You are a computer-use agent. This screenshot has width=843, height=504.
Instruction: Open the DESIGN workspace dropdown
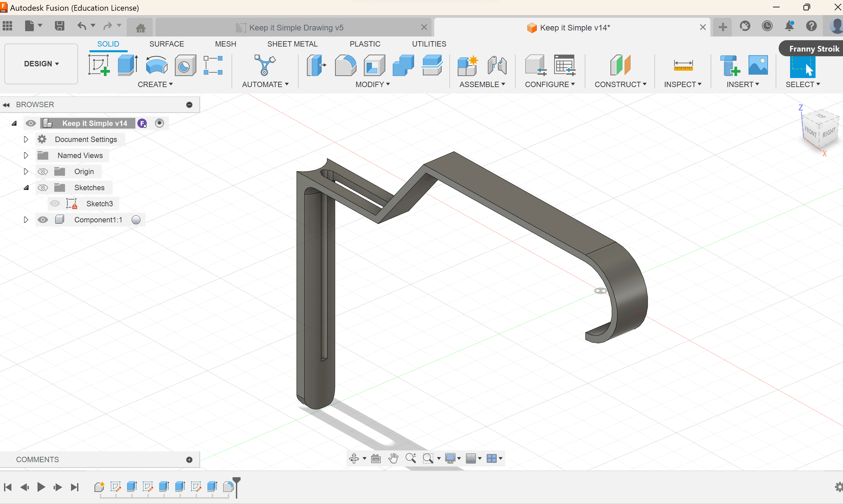point(41,64)
